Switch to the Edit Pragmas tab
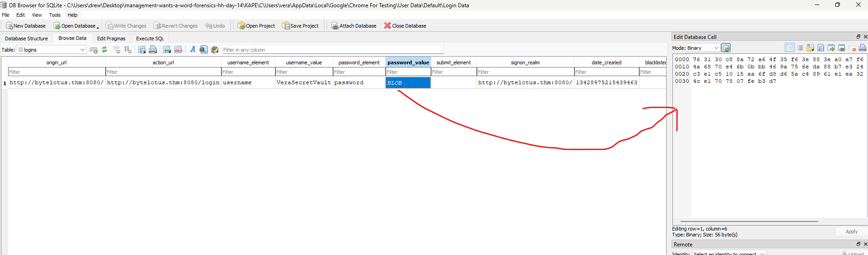868x255 pixels. [111, 38]
